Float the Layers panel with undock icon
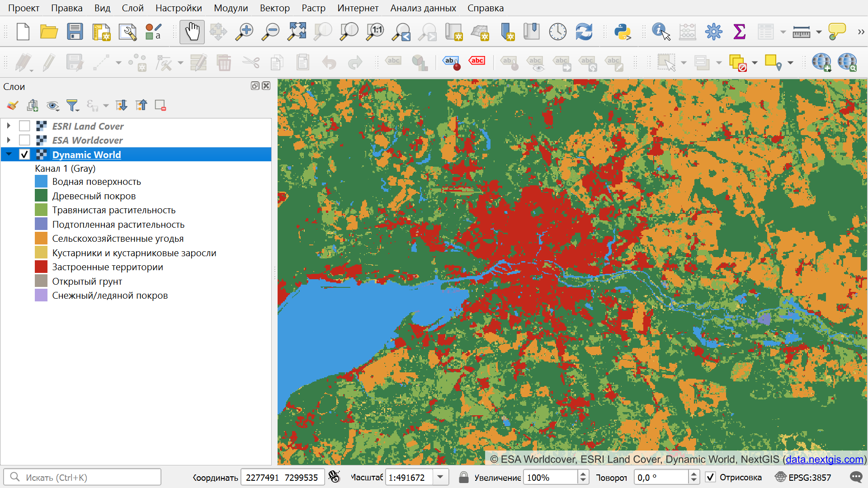Screen dimensions: 868x488 [x=255, y=86]
